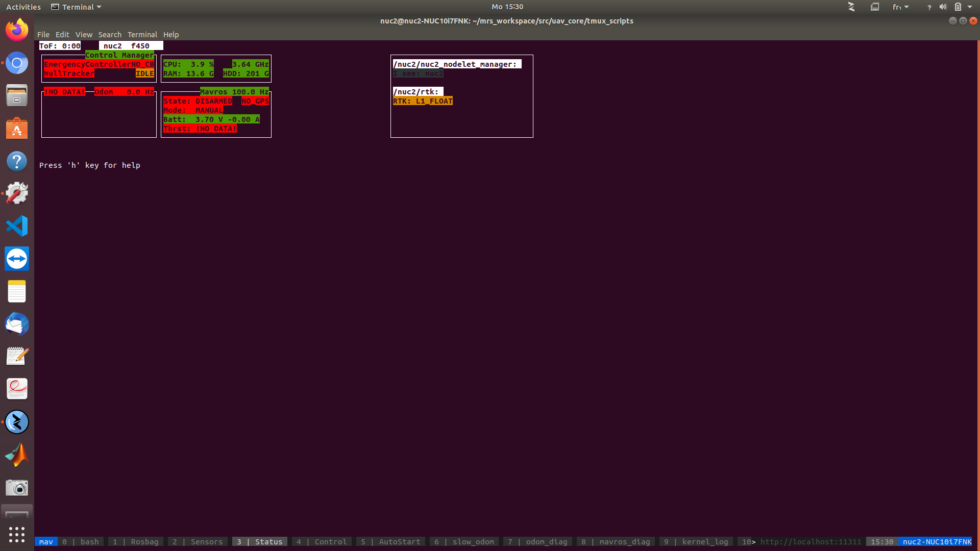
Task: Click the Activities button
Action: [x=23, y=7]
